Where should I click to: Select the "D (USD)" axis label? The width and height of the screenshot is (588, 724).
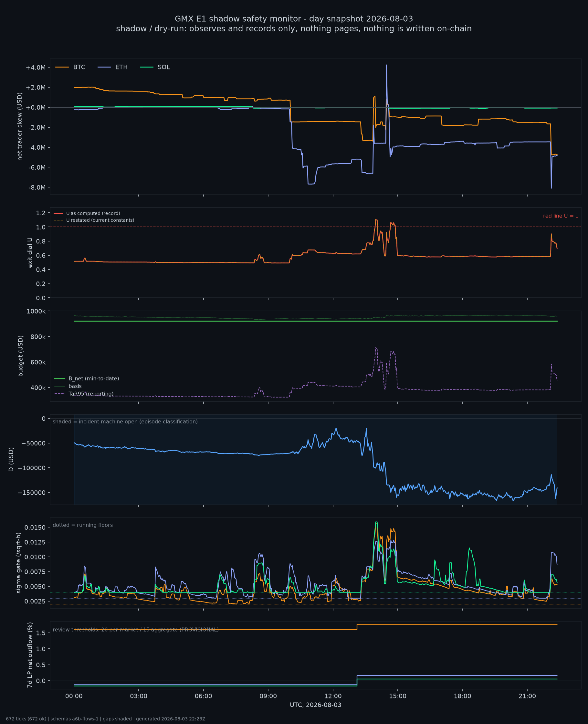point(11,459)
